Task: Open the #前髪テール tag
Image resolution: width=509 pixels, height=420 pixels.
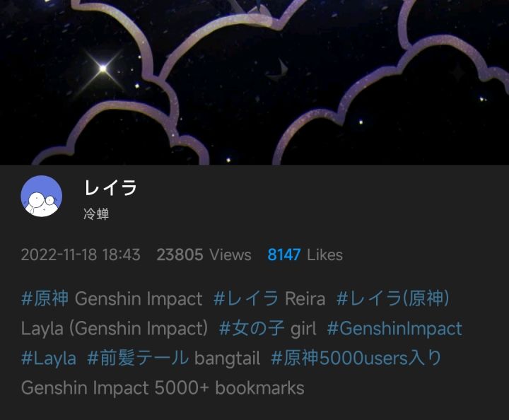Action: point(138,358)
